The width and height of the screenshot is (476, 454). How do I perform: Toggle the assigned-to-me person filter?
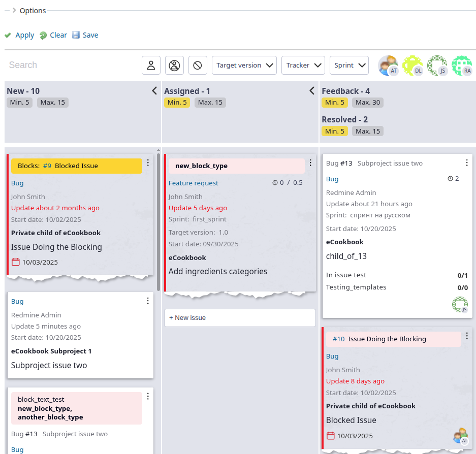(x=151, y=65)
